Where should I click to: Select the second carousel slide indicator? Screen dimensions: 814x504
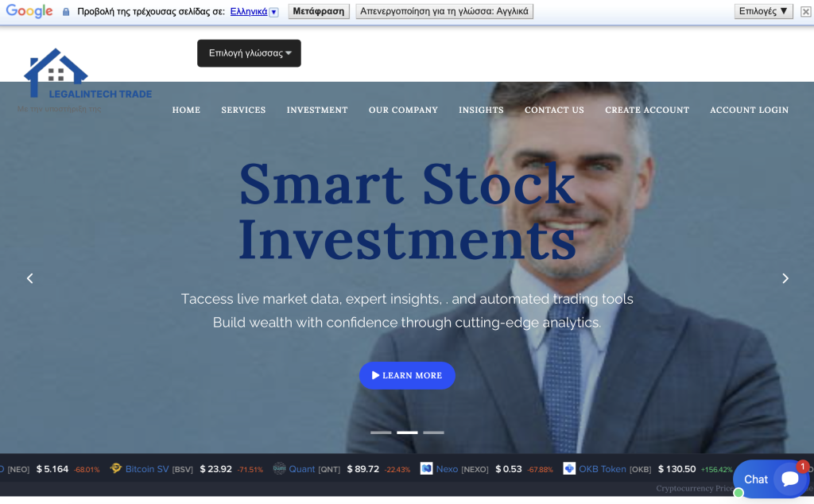click(407, 432)
